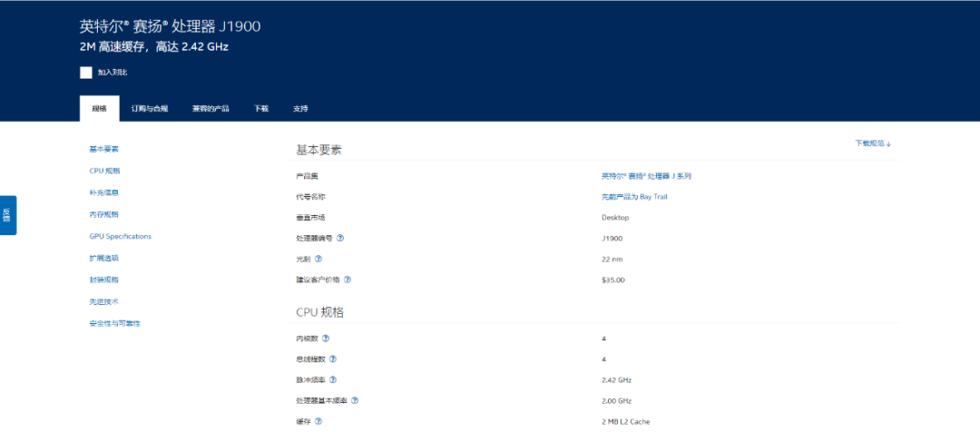The width and height of the screenshot is (980, 432).
Task: Open help icon beside 处理器编号
Action: click(x=340, y=238)
